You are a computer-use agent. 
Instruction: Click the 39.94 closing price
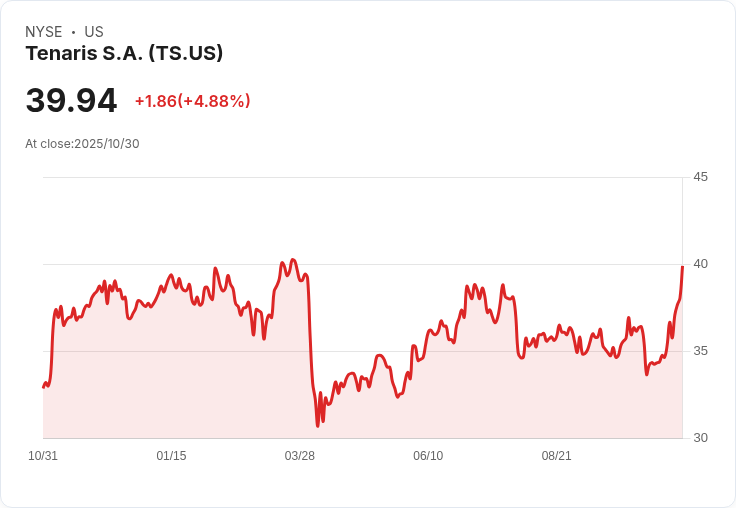pos(71,100)
